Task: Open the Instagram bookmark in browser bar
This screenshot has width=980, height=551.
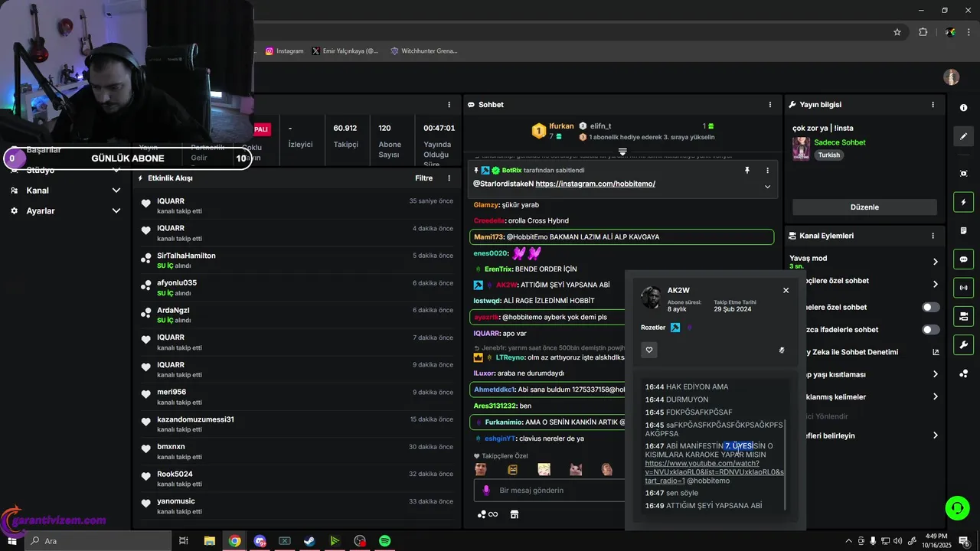Action: point(284,51)
